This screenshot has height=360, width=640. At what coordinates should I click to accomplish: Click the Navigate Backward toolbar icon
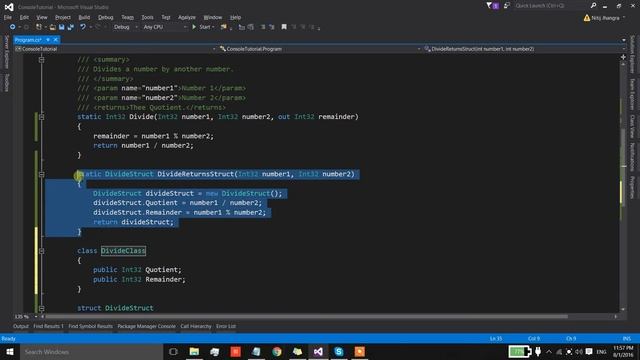pyautogui.click(x=13, y=27)
